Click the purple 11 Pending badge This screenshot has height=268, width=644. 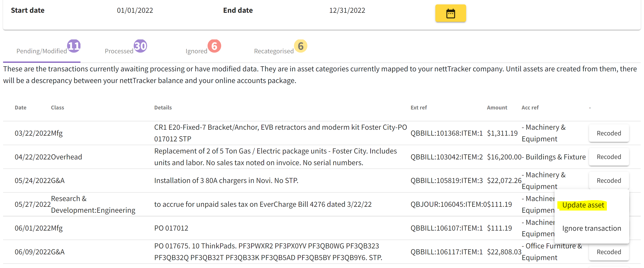tap(74, 46)
